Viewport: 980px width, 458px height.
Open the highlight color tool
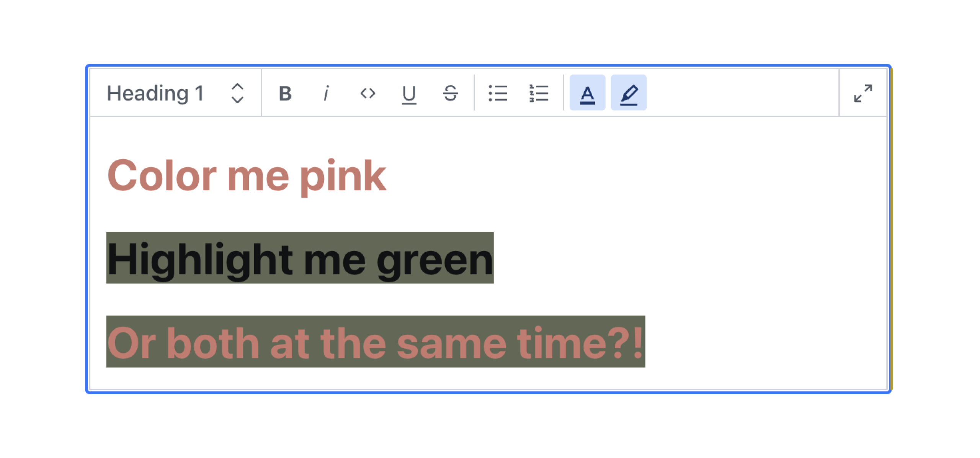(x=629, y=93)
